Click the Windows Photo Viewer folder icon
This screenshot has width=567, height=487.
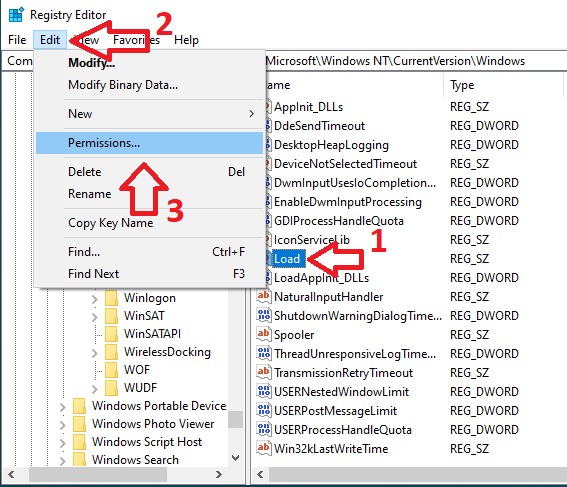click(x=79, y=424)
